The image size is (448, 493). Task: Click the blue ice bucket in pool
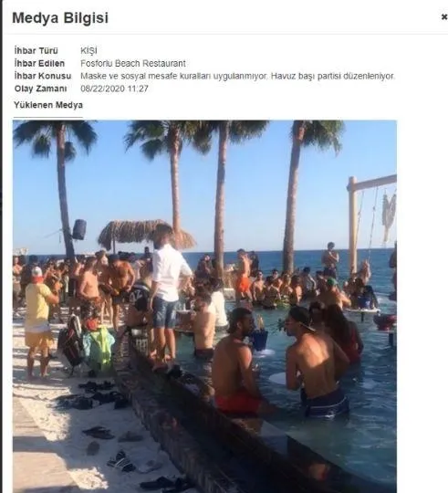pyautogui.click(x=259, y=340)
